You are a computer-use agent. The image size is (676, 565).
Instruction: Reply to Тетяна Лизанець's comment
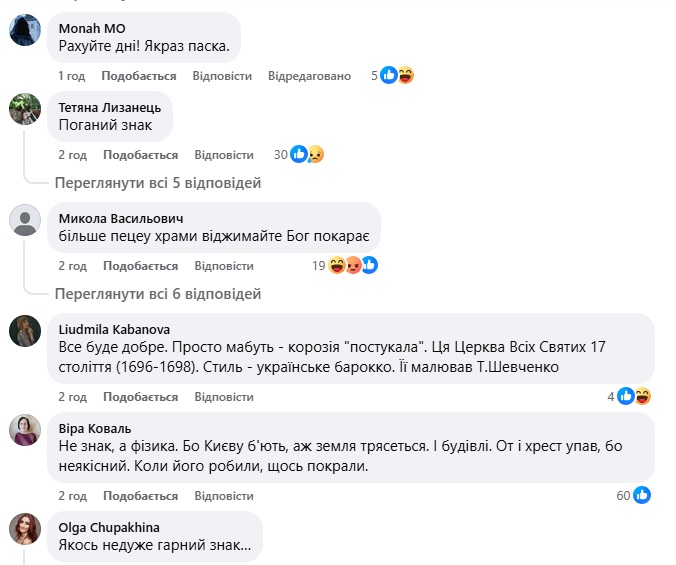[x=224, y=155]
